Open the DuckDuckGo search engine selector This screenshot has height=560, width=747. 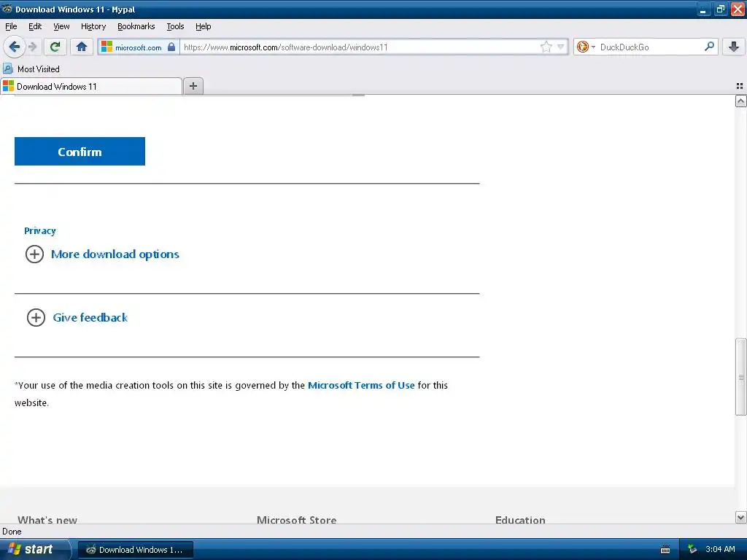(x=586, y=47)
